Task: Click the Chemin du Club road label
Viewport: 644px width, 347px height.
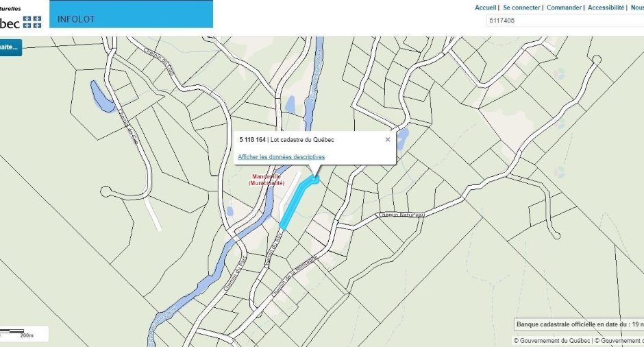Action: [x=160, y=62]
